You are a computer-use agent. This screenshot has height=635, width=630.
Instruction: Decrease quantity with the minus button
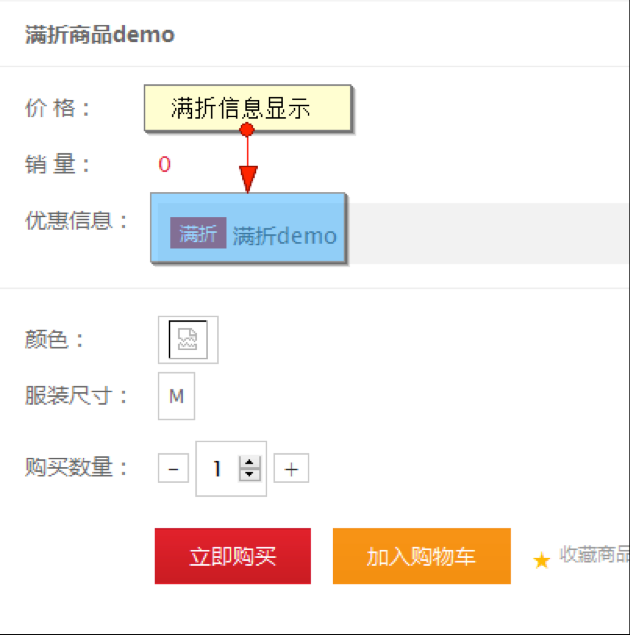[x=173, y=468]
